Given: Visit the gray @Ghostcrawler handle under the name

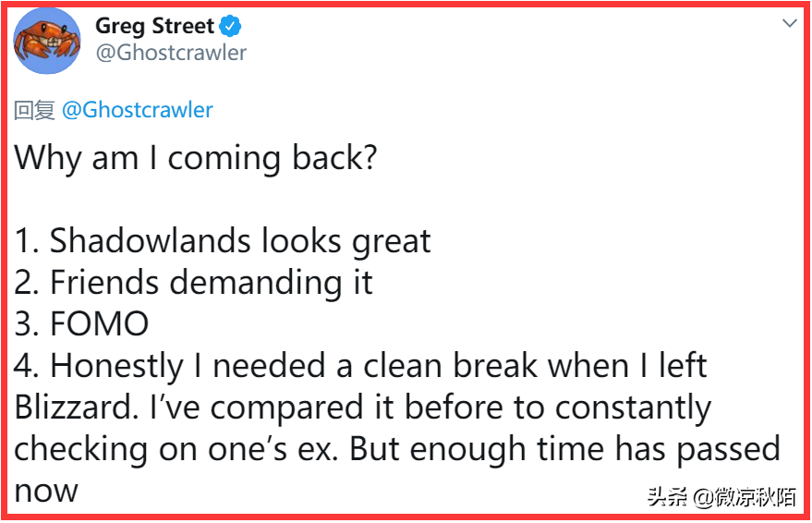Looking at the screenshot, I should coord(171,53).
